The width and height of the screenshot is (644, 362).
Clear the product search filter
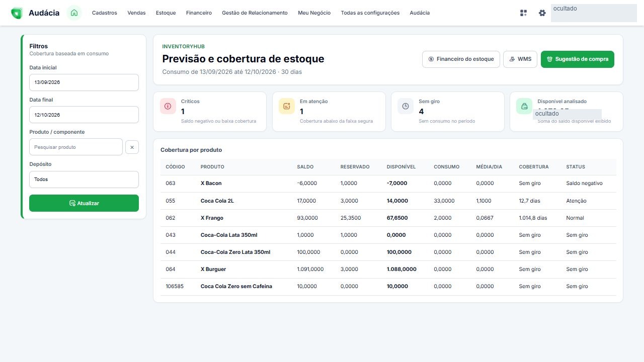tap(132, 147)
